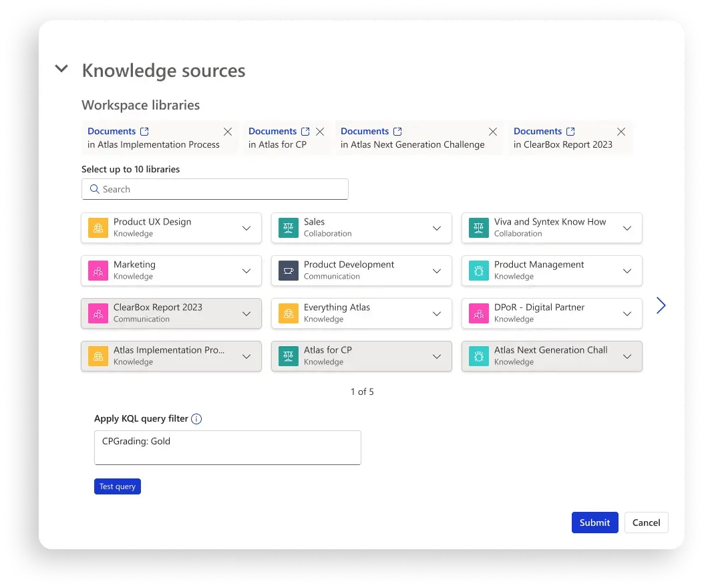Remove Atlas Implementation Process library chip
706x588 pixels.
coord(228,132)
